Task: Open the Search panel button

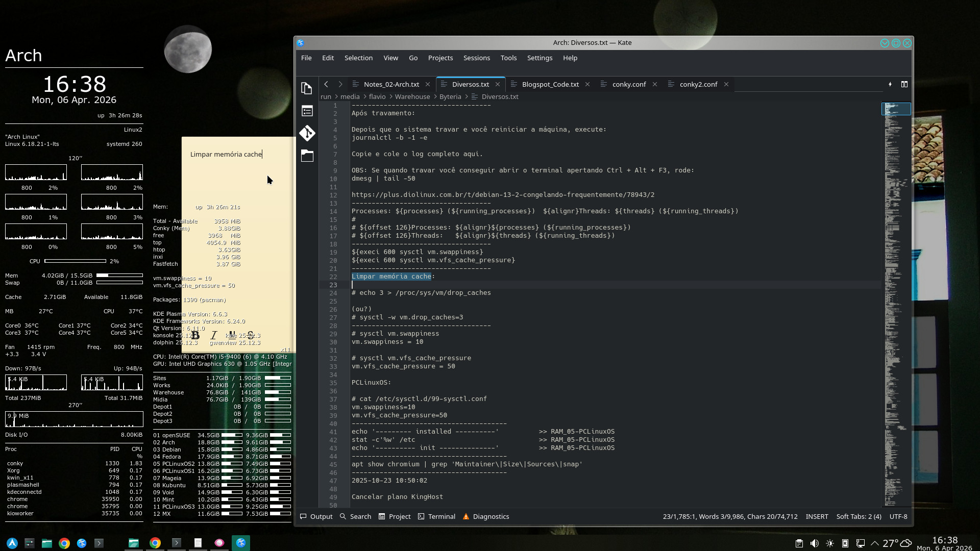Action: point(356,516)
